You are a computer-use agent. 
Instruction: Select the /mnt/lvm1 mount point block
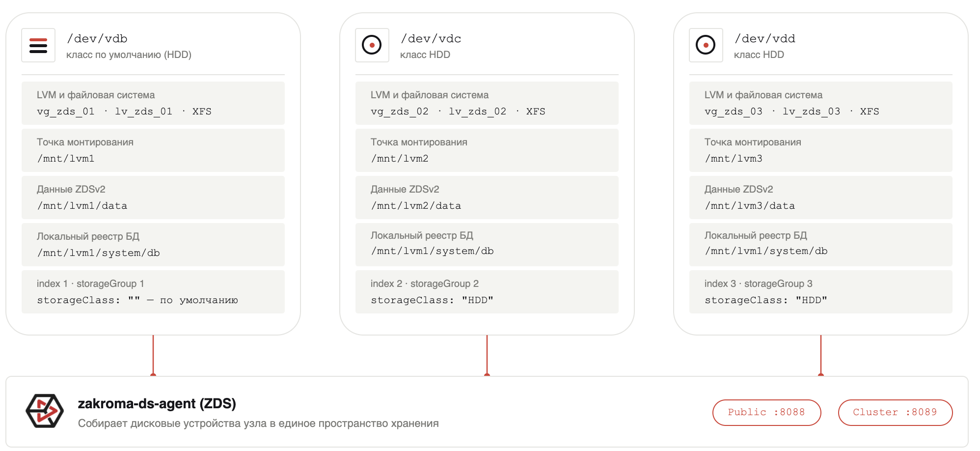tap(153, 150)
